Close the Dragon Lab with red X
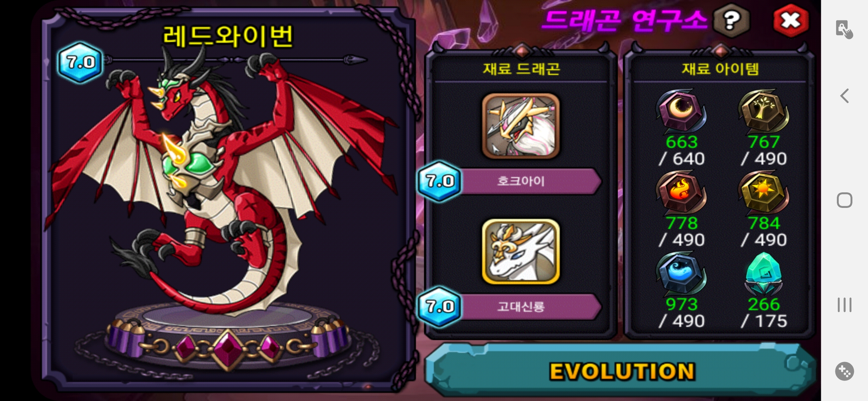The height and width of the screenshot is (401, 868). pos(790,20)
